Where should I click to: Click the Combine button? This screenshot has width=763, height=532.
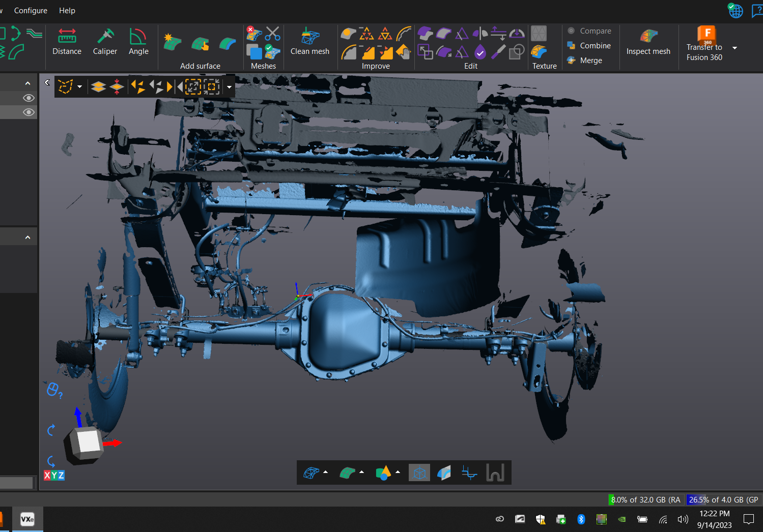tap(589, 45)
